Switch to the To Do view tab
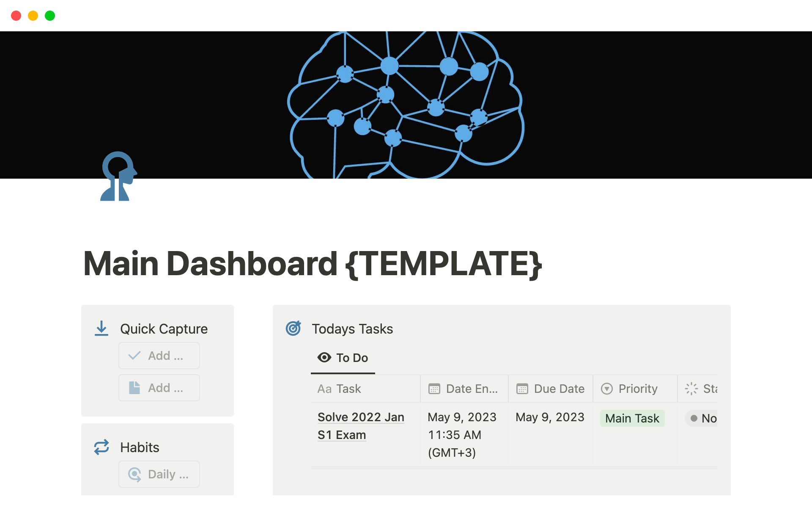The image size is (812, 508). [343, 358]
